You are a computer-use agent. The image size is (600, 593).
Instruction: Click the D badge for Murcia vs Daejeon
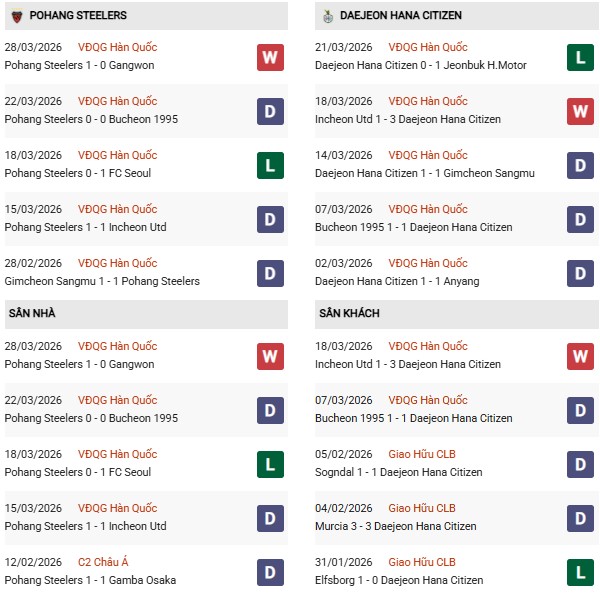coord(580,518)
